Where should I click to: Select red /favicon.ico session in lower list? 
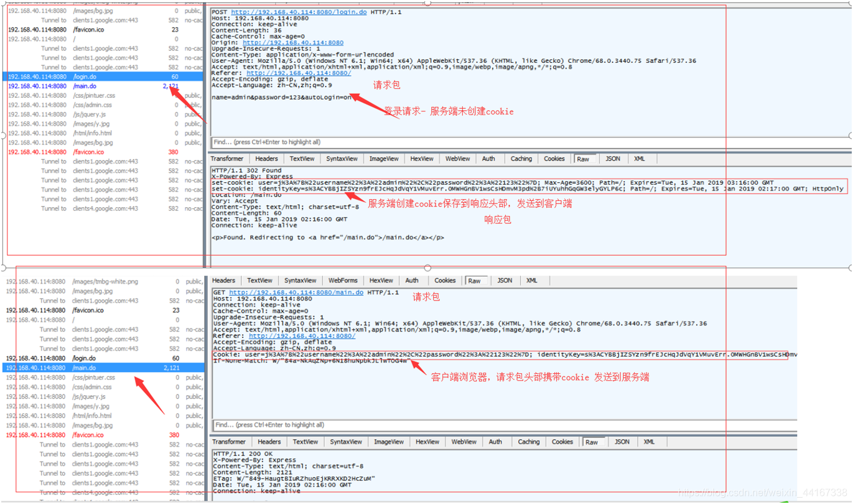(x=103, y=435)
